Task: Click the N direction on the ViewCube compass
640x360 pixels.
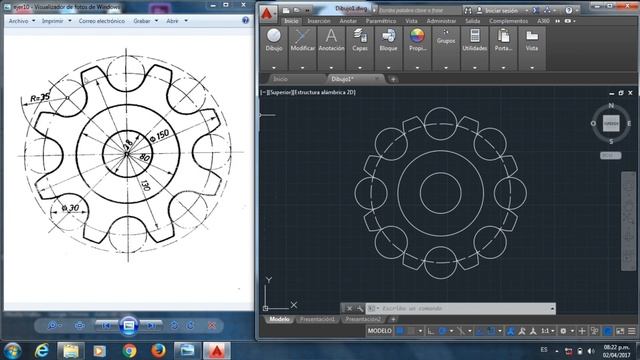Action: coord(611,105)
